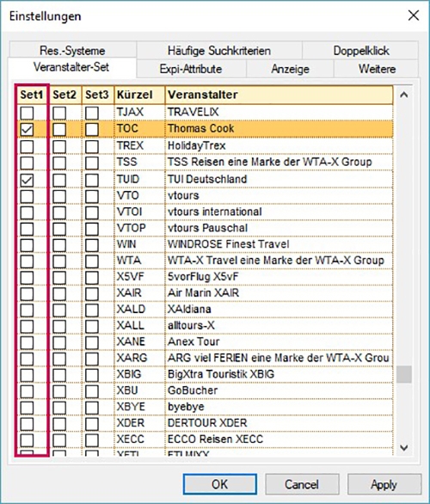Enable Set3 for TUI Deutschland

92,180
